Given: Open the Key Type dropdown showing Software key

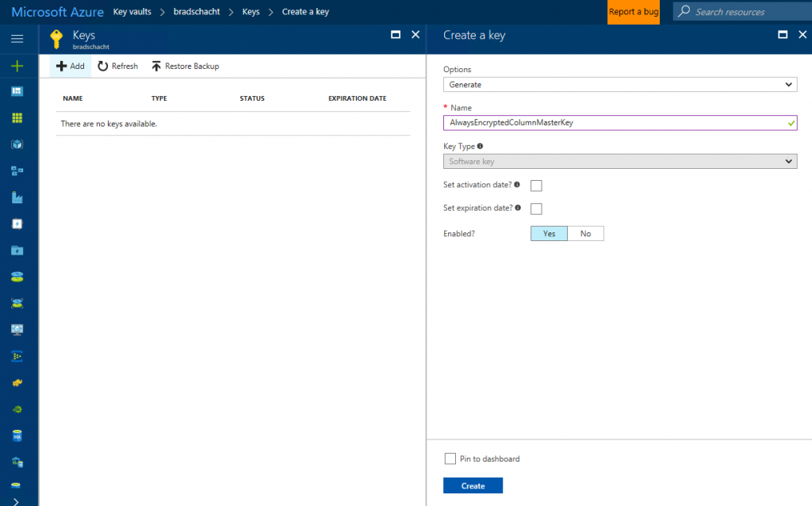Looking at the screenshot, I should coord(620,162).
